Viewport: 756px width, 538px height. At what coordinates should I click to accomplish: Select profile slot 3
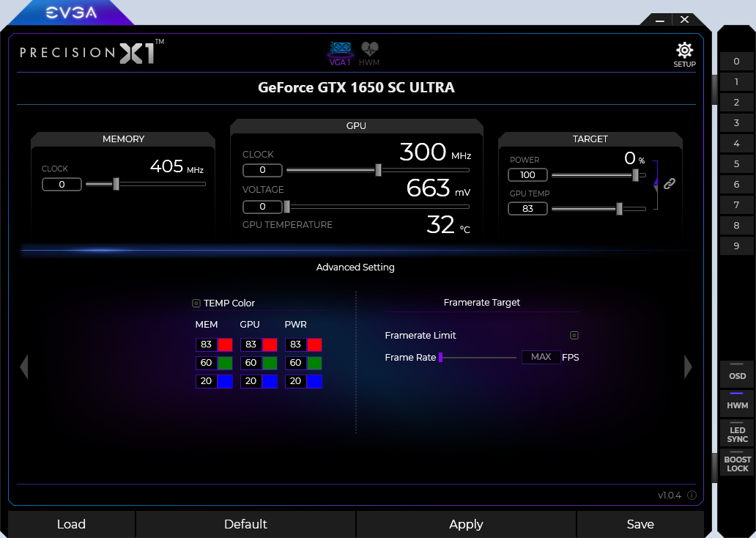pos(736,122)
